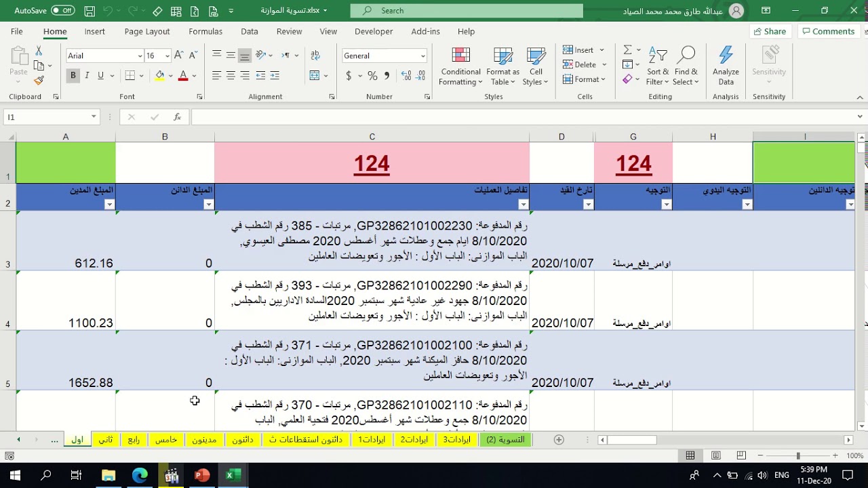Toggle Italic formatting

(87, 76)
